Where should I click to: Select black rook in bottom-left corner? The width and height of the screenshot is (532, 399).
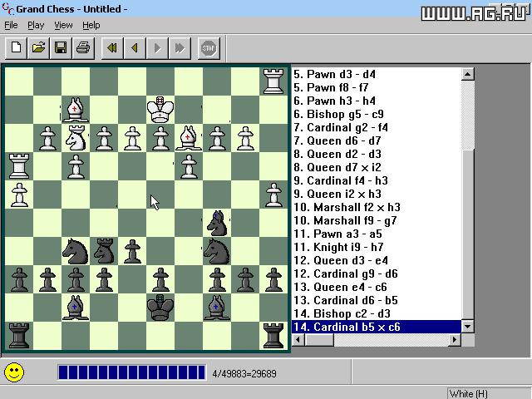(x=19, y=336)
